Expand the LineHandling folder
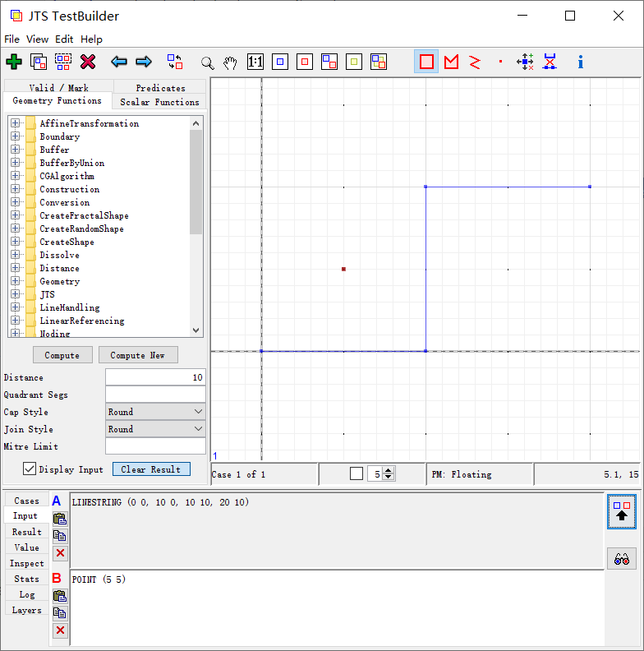This screenshot has width=644, height=651. point(16,307)
